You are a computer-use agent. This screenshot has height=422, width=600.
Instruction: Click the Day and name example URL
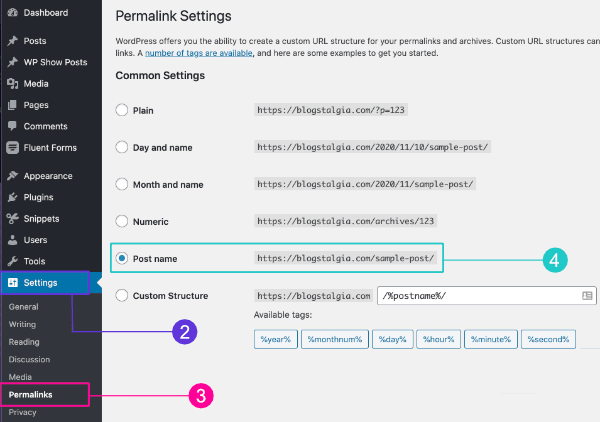click(372, 147)
